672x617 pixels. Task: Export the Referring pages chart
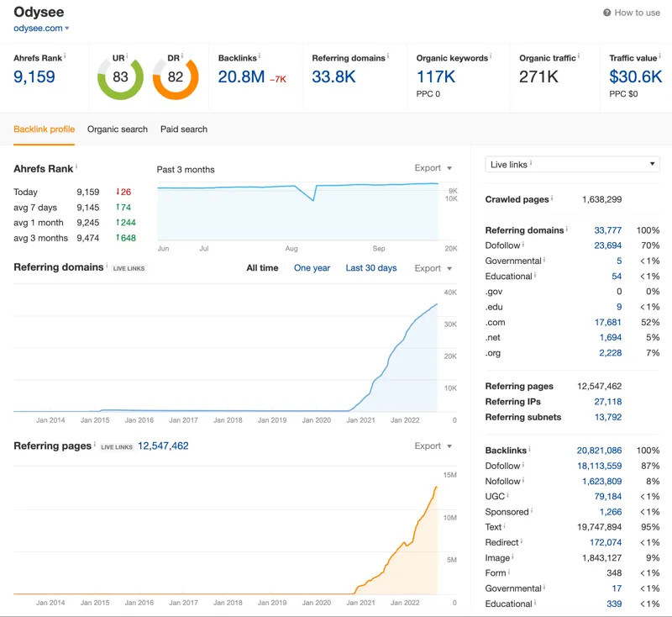click(433, 446)
